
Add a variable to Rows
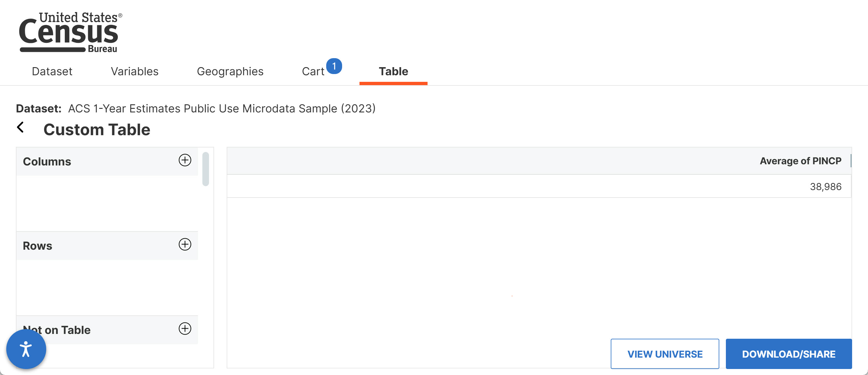[x=185, y=244]
